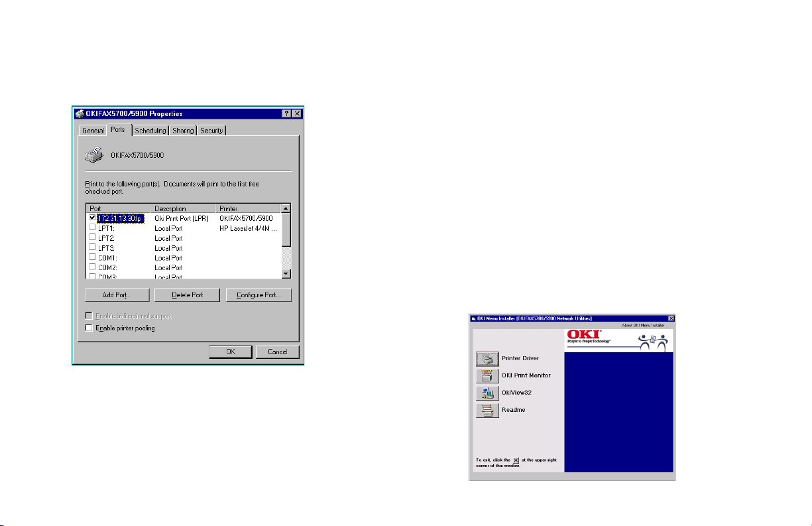Open the OKI Print Monitor icon button
Screen dimensions: 812x526
pyautogui.click(x=487, y=376)
